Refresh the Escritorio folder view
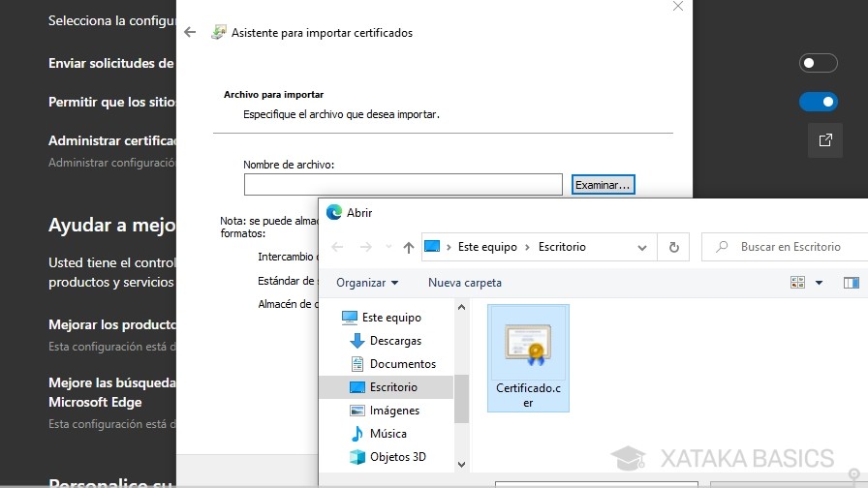 (673, 247)
